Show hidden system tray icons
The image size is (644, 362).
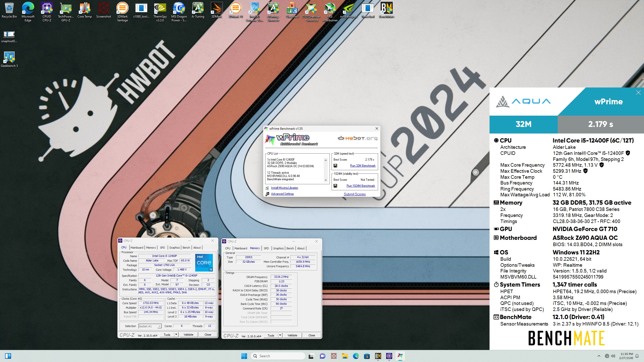tap(599, 356)
